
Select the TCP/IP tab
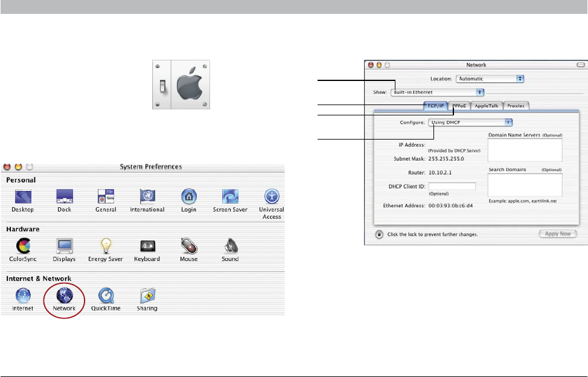tap(435, 106)
